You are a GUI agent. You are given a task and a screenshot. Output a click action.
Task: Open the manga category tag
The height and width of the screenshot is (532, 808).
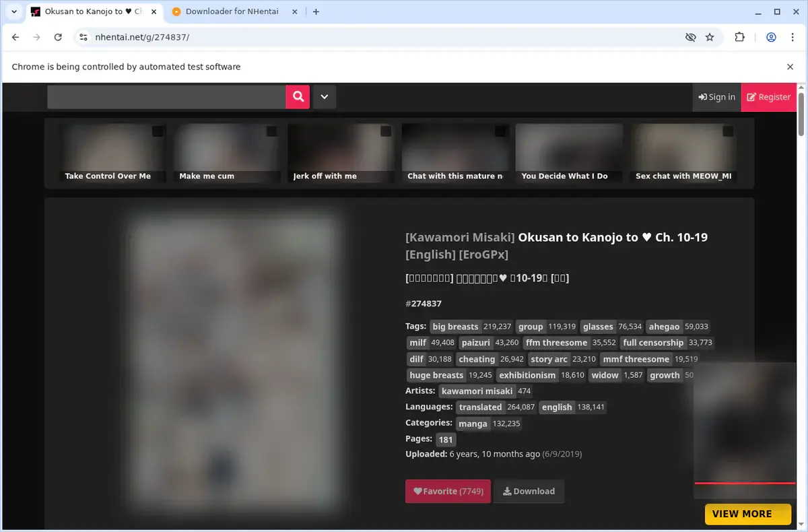[489, 424]
